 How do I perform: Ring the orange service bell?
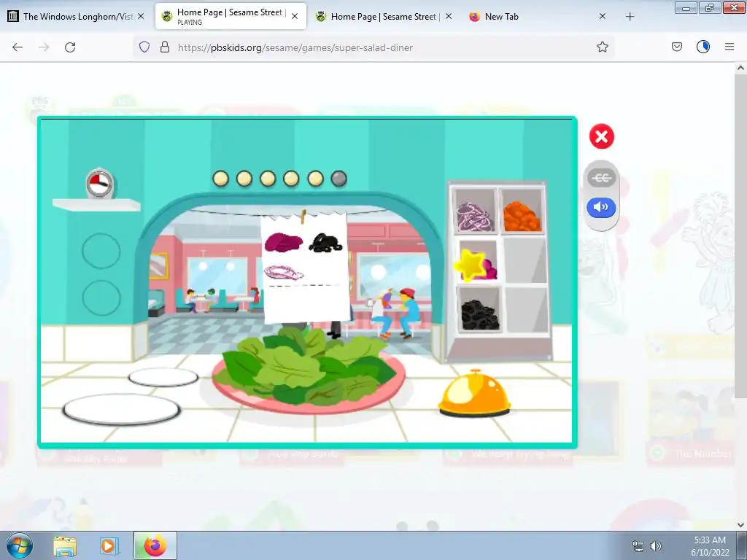[x=474, y=393]
